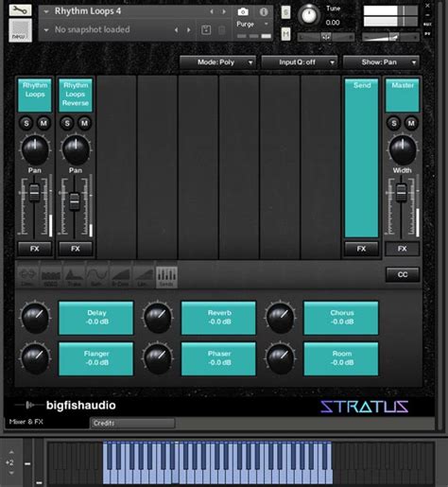448x487 pixels.
Task: Click the Room send level knob
Action: [x=281, y=358]
